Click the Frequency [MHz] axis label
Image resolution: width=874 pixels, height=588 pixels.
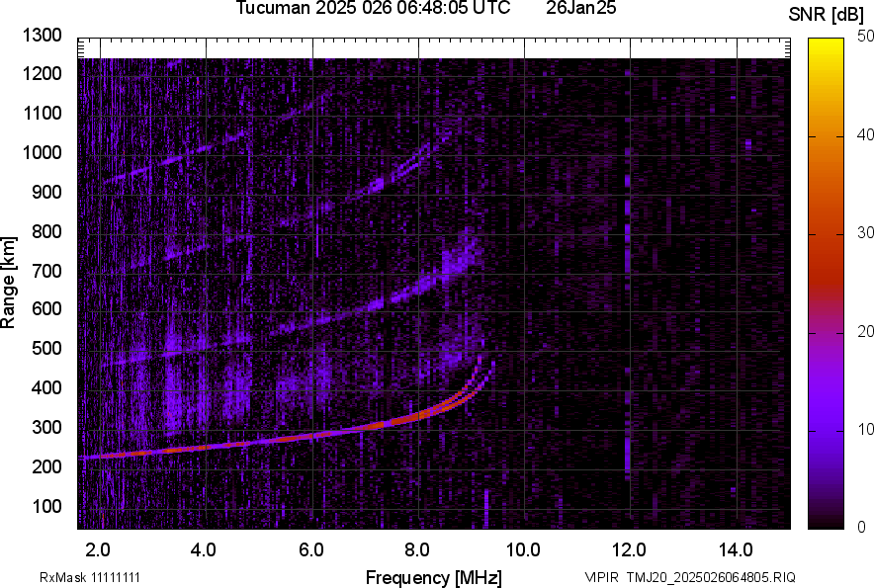(433, 577)
